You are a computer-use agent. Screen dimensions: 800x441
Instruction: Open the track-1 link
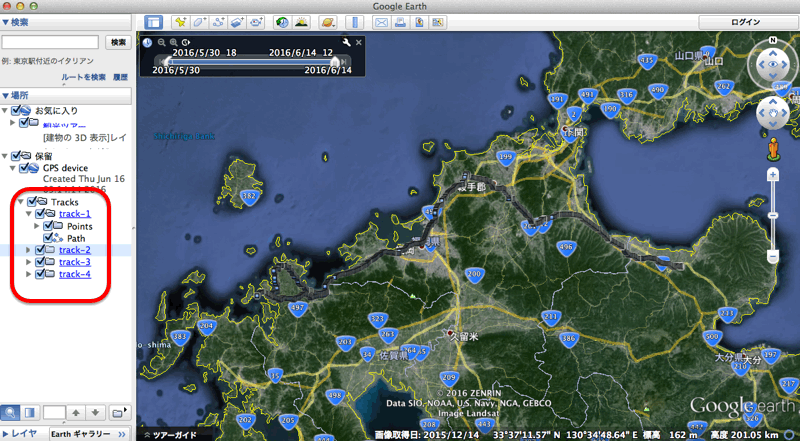(x=74, y=213)
